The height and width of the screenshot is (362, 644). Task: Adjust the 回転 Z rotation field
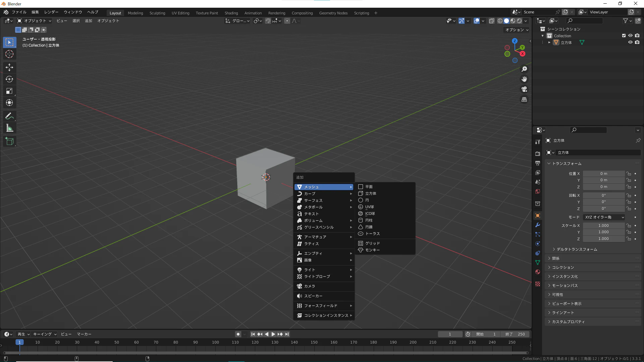click(603, 208)
